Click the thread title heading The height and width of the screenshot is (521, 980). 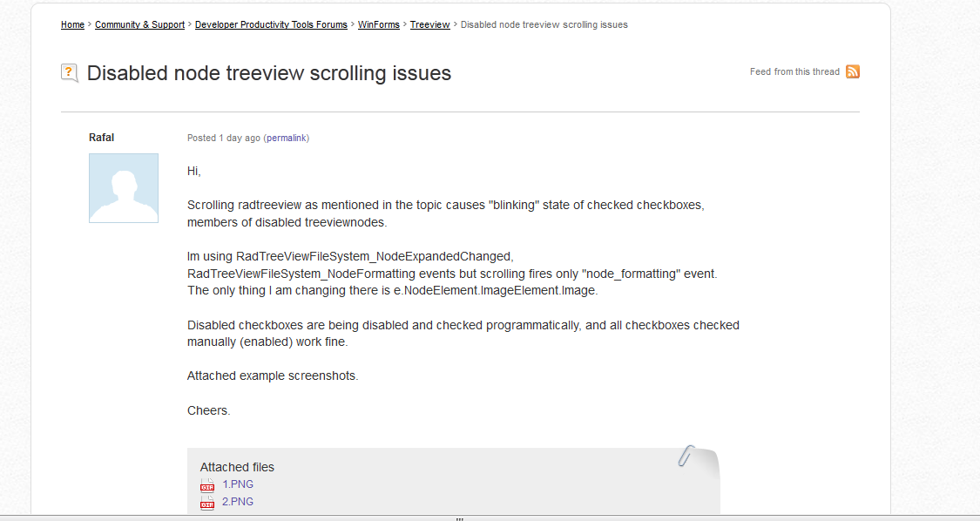tap(269, 73)
